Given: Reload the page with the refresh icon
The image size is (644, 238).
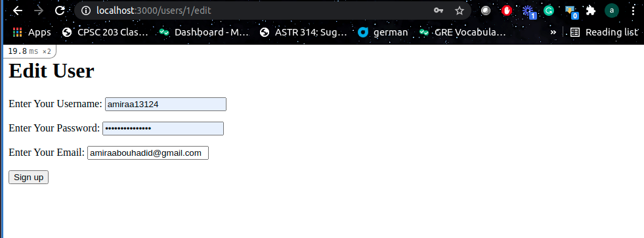Looking at the screenshot, I should click(x=60, y=11).
